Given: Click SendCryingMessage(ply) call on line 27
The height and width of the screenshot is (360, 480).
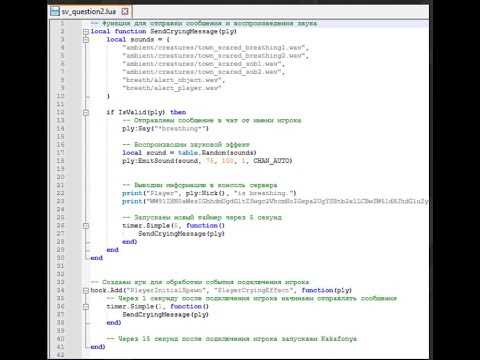Looking at the screenshot, I should click(x=181, y=234).
